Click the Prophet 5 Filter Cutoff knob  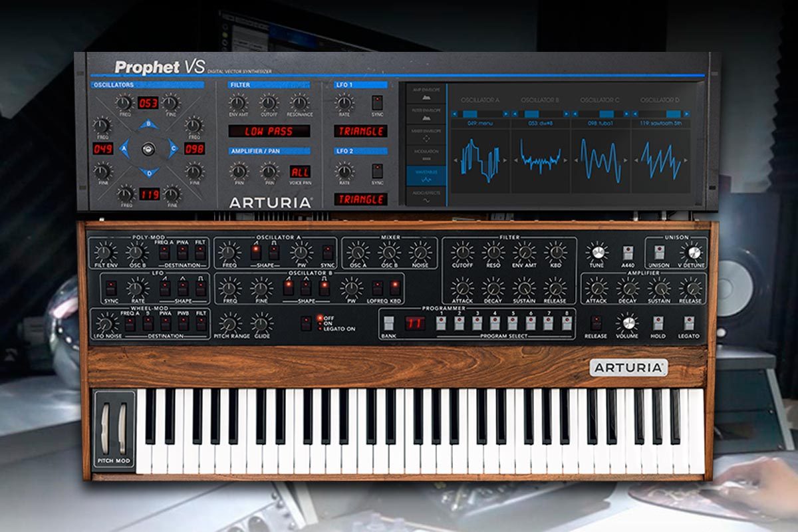tap(462, 252)
